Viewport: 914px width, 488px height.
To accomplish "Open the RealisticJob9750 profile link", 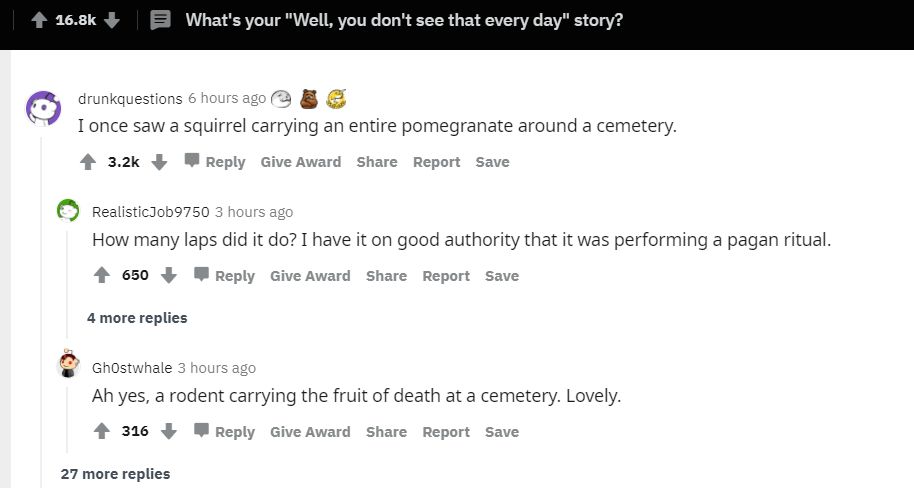I will pyautogui.click(x=150, y=212).
